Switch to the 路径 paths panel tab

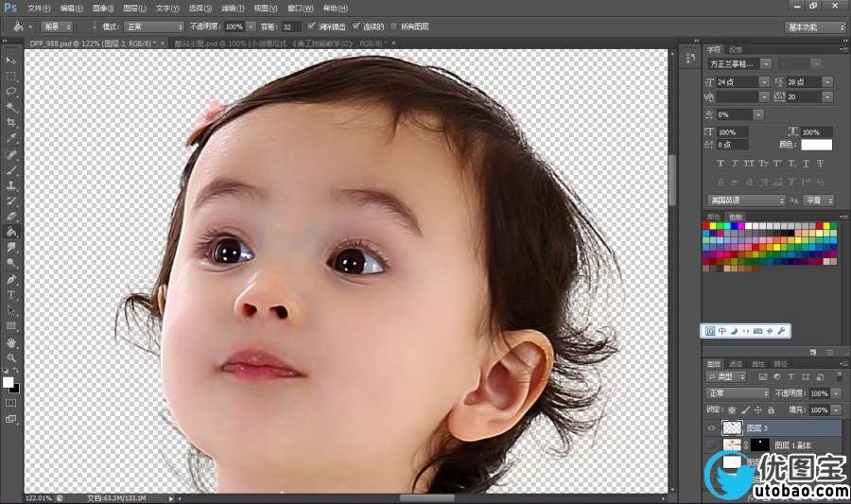click(x=780, y=363)
